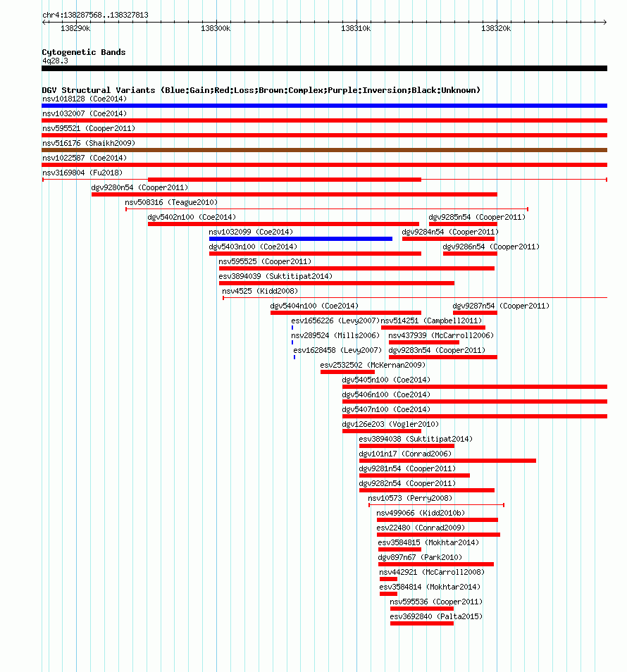Screen dimensions: 627x672
Task: Open esv3584814 (Mokhtar2014) label
Action: click(430, 587)
